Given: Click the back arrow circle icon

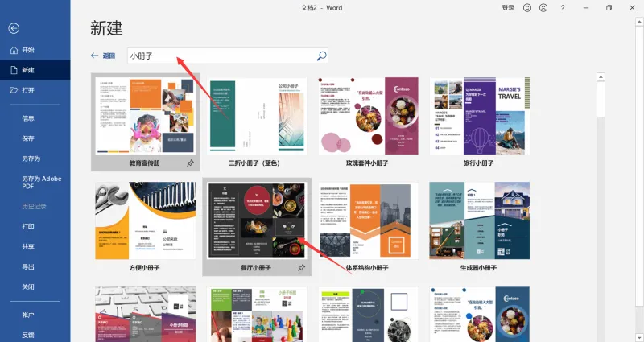Looking at the screenshot, I should 14,28.
